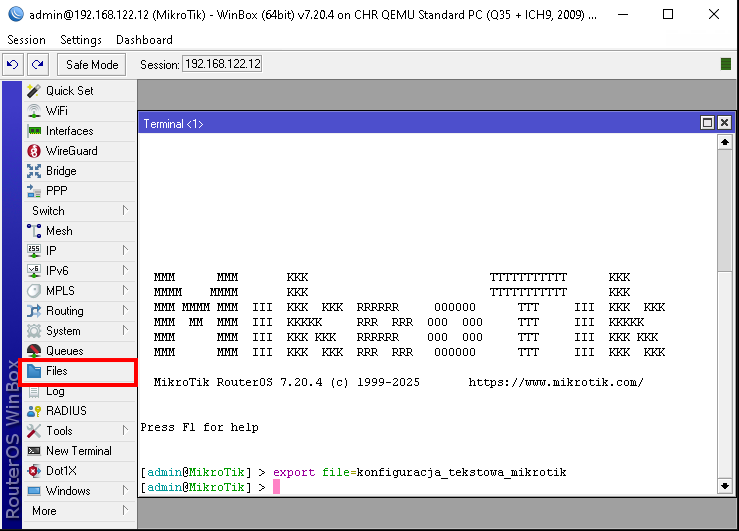Image resolution: width=739 pixels, height=531 pixels.
Task: Close the Terminal <1> window
Action: (724, 123)
